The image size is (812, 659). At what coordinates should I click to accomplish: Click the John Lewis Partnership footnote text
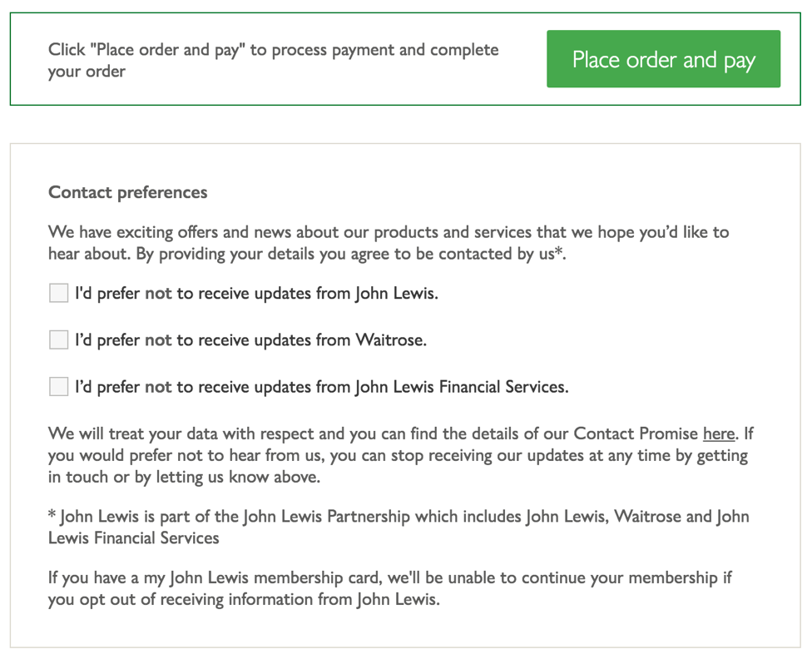click(399, 527)
